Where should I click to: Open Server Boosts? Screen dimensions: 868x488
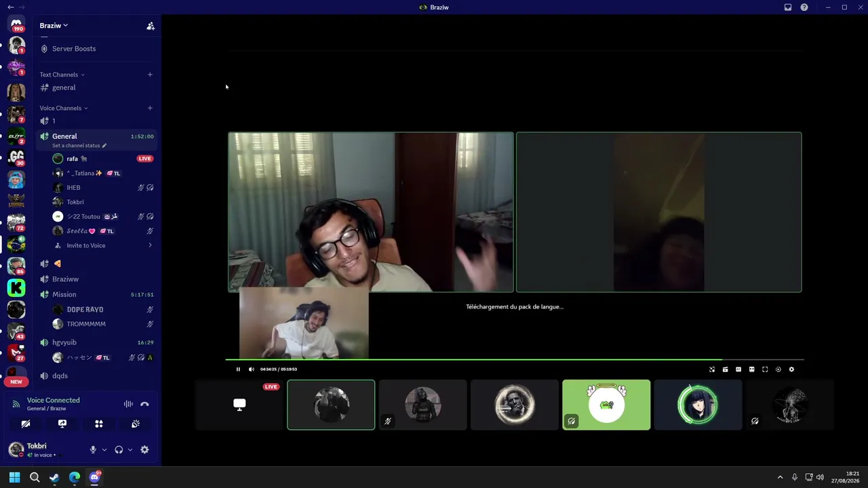pos(96,49)
